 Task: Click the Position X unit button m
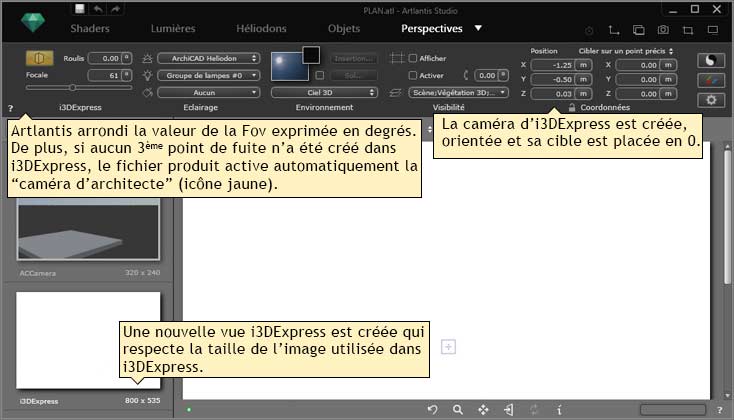(584, 65)
